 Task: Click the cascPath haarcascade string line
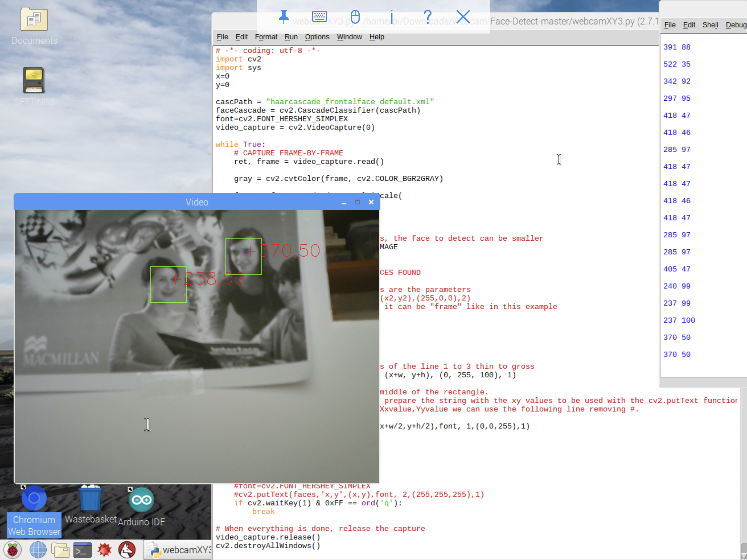pyautogui.click(x=325, y=102)
